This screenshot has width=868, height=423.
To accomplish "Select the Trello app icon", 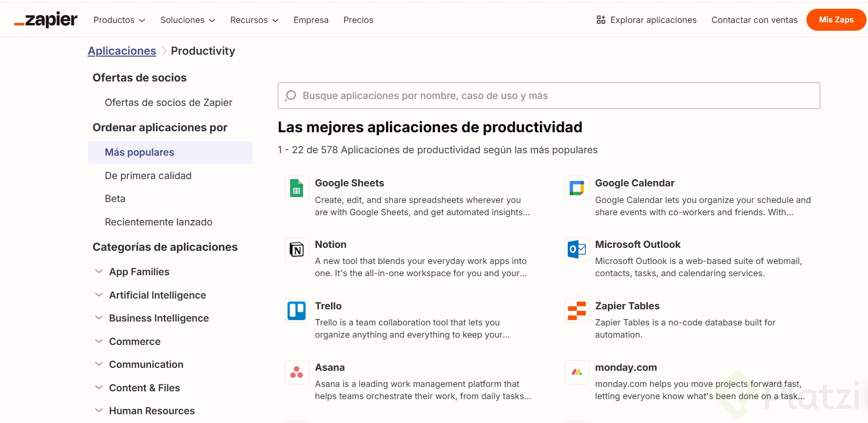I will click(297, 311).
